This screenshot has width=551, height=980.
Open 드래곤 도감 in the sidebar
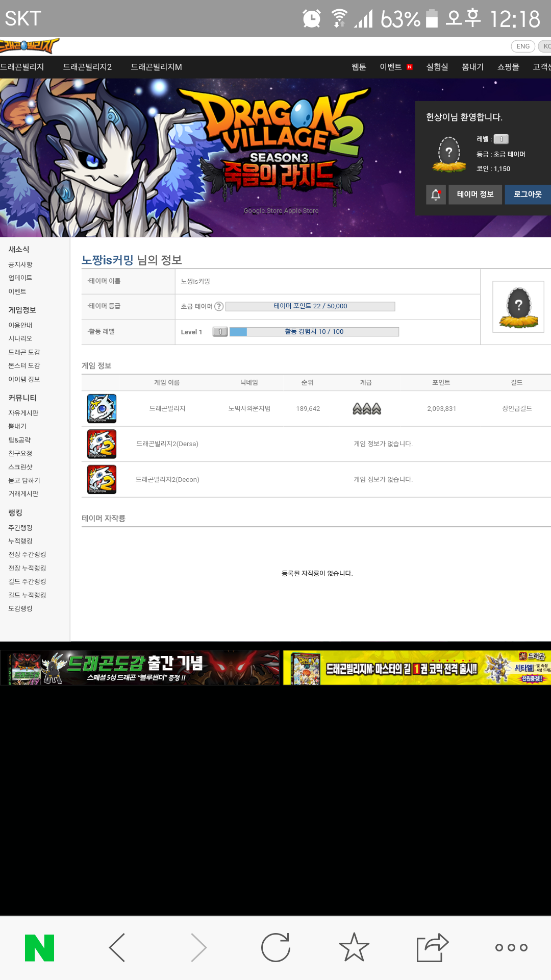24,352
